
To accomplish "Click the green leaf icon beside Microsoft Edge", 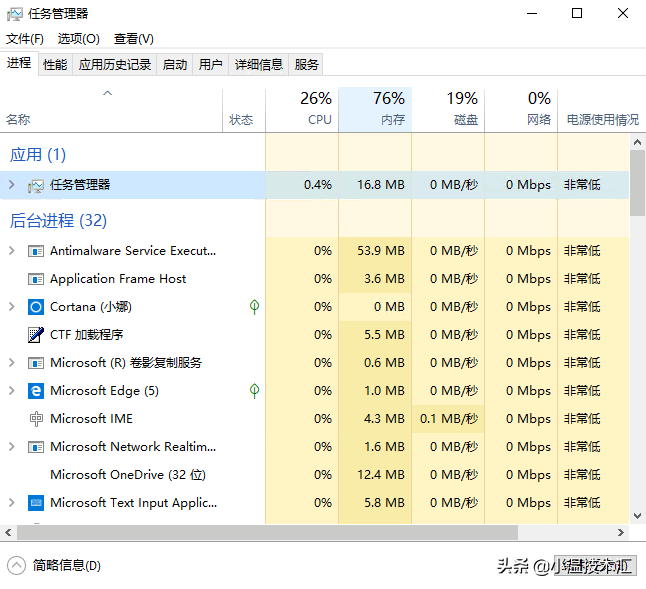I will [255, 390].
